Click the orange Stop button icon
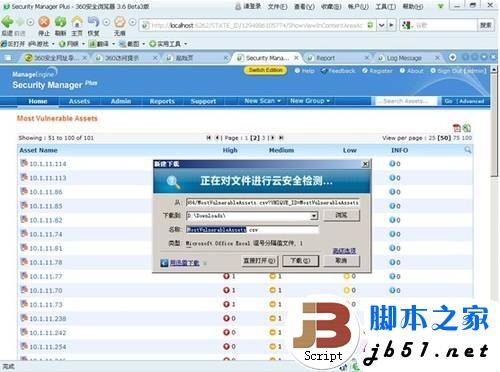Image resolution: width=500 pixels, height=372 pixels. [x=44, y=22]
